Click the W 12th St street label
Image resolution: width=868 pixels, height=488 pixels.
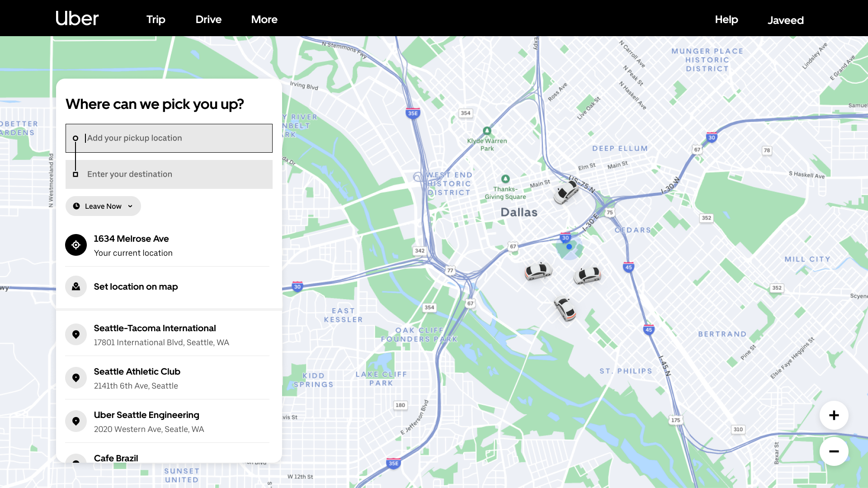point(300,477)
